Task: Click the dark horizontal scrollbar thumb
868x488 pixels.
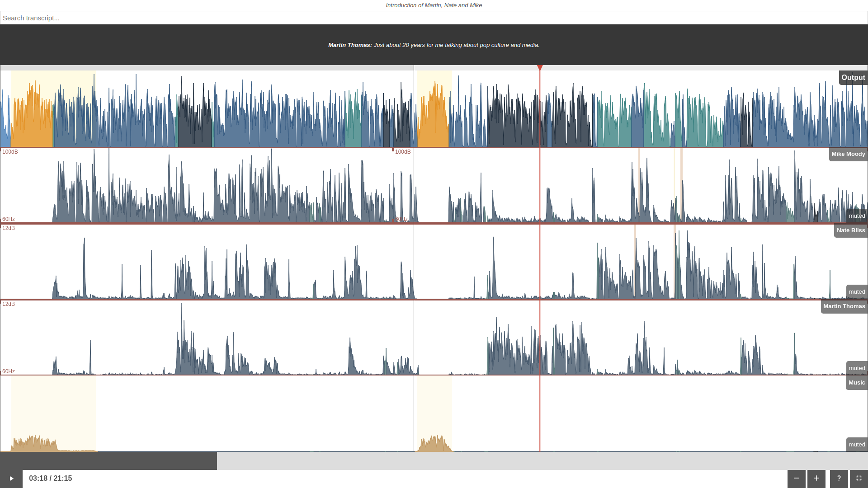Action: 108,461
